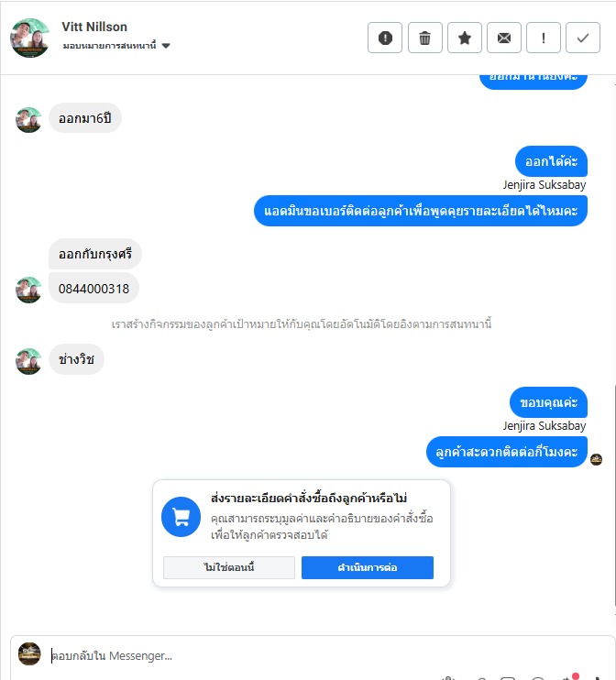The width and height of the screenshot is (616, 680).
Task: Click the spam report exclamation circle icon
Action: (x=385, y=38)
